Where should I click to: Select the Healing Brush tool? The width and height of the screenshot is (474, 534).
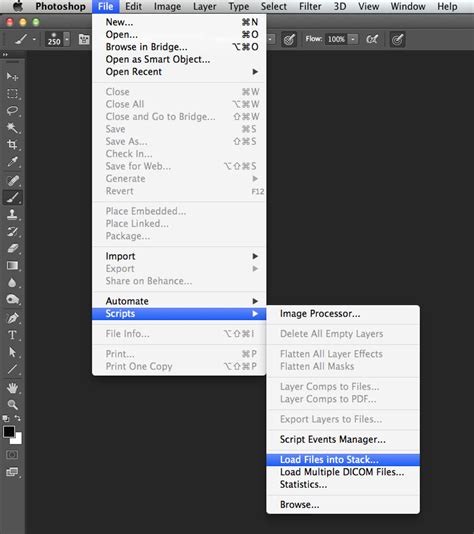[x=12, y=180]
